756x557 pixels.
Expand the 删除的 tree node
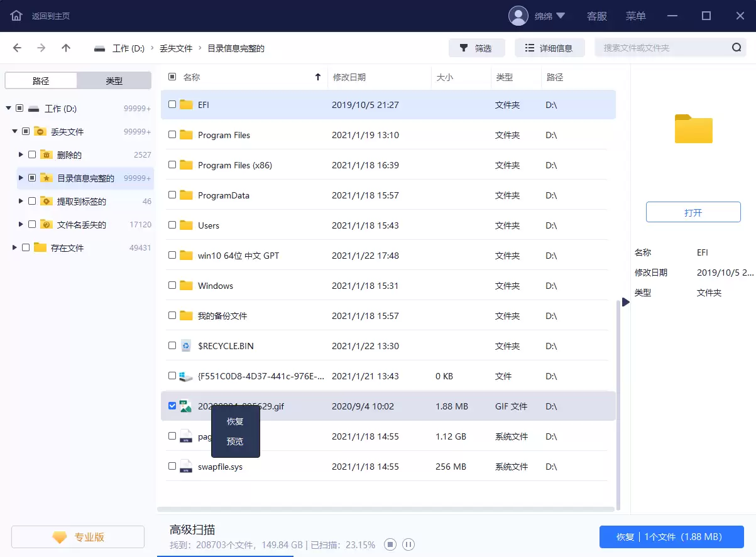21,154
